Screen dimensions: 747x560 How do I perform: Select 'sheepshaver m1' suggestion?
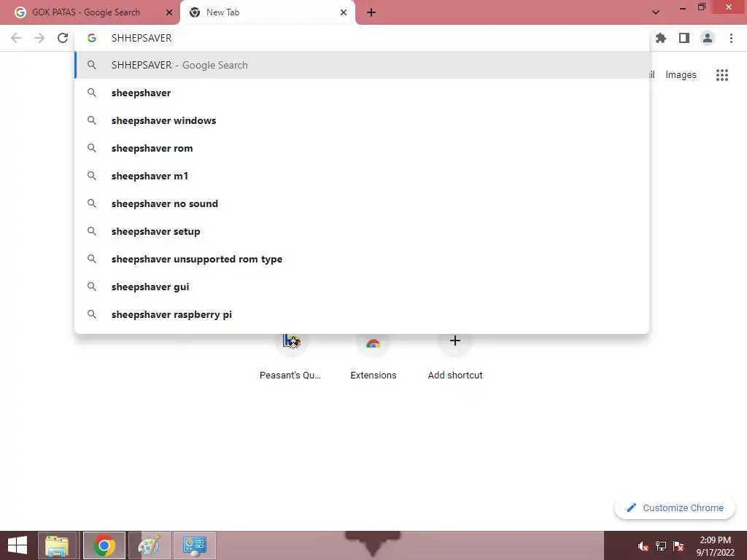[362, 176]
